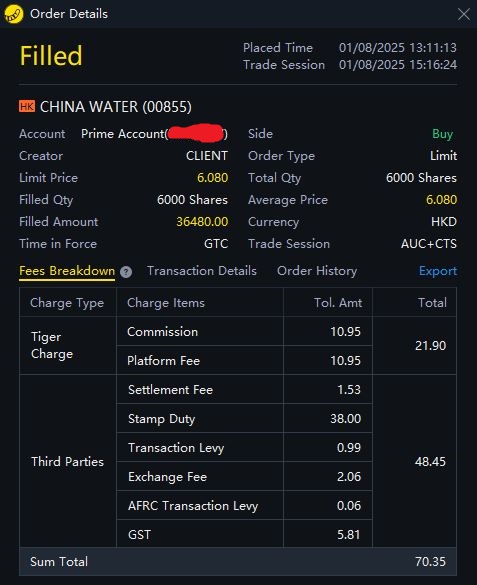Click the green Buy side label
The width and height of the screenshot is (477, 585).
pyautogui.click(x=443, y=134)
